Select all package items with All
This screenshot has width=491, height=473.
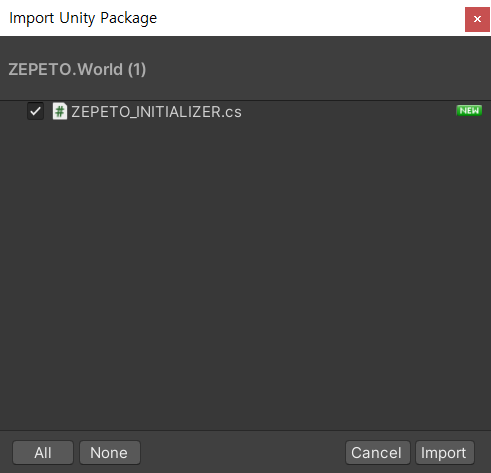[43, 453]
